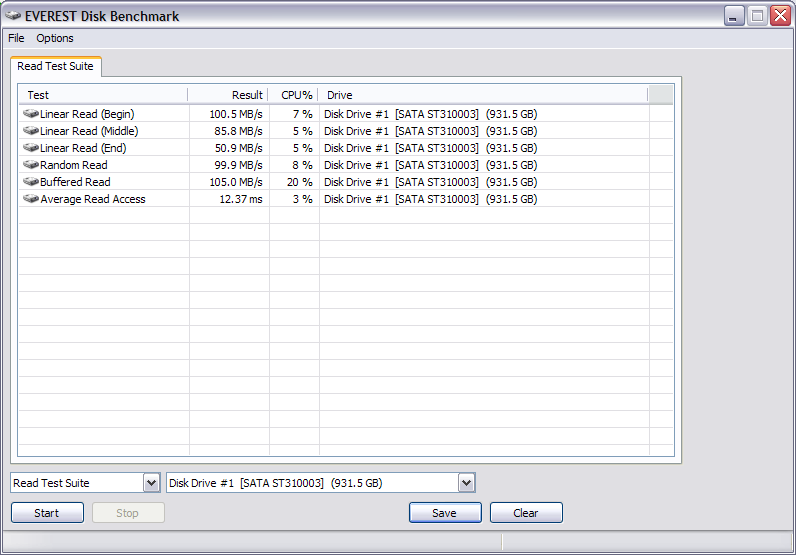
Task: Click the 12.37 ms result value
Action: 241,199
